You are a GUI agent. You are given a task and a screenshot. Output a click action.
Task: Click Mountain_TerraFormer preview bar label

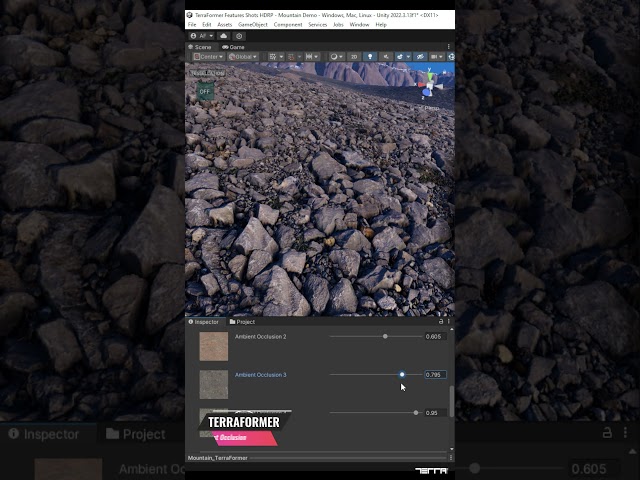tap(218, 458)
